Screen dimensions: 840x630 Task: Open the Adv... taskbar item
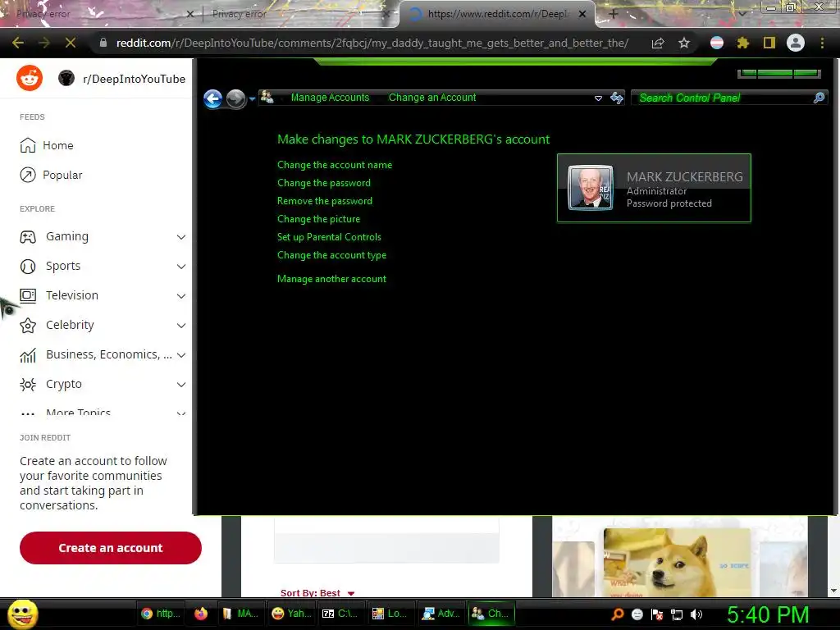pyautogui.click(x=441, y=614)
